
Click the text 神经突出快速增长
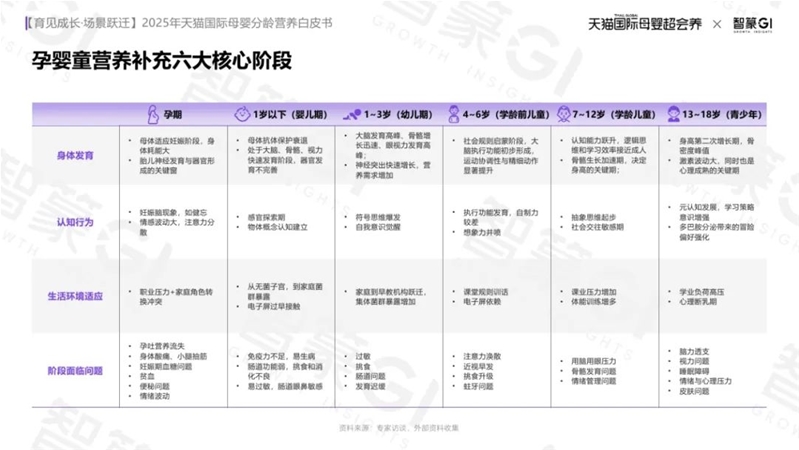[x=388, y=165]
